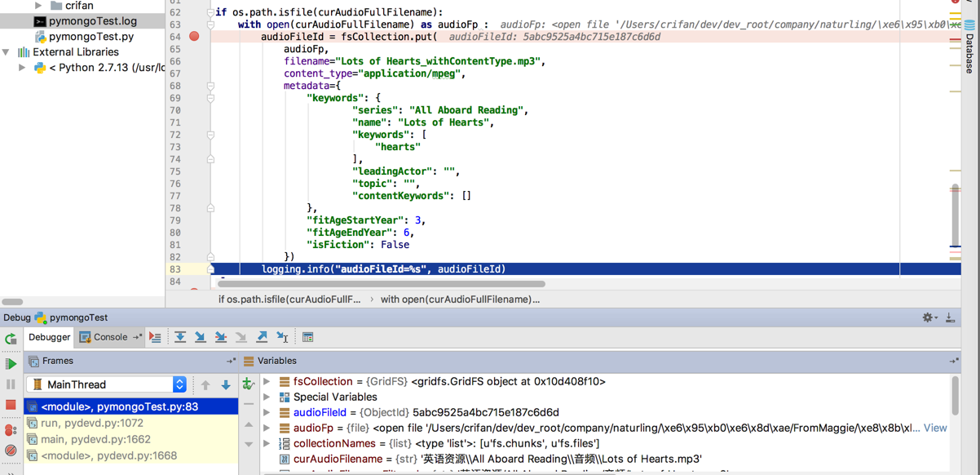Click Step Into My Code icon
This screenshot has width=980, height=475.
pos(221,337)
